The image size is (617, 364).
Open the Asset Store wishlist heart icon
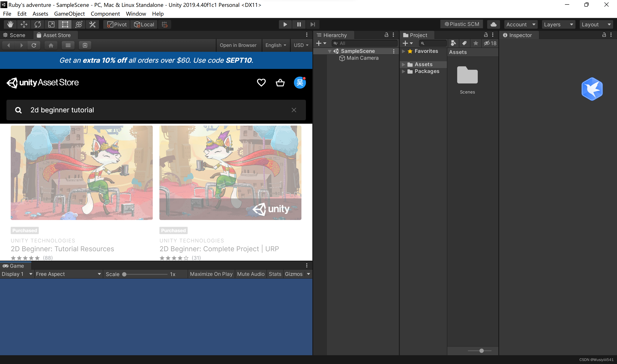[261, 82]
